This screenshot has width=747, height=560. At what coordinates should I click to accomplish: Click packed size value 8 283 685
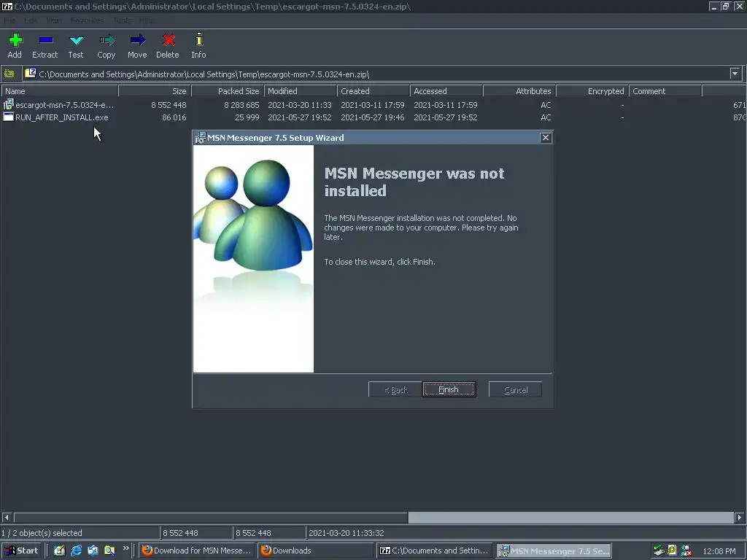pos(241,105)
